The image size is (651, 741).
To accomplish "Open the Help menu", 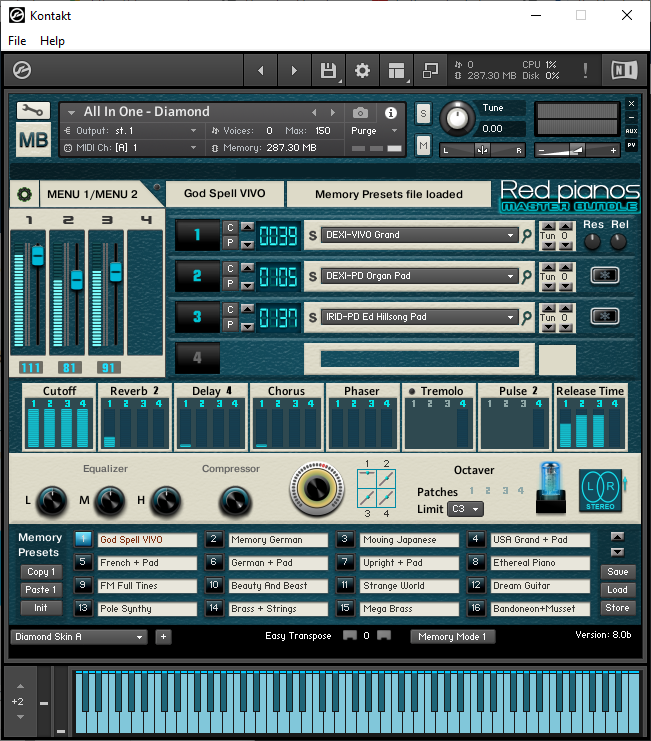I will pyautogui.click(x=52, y=41).
